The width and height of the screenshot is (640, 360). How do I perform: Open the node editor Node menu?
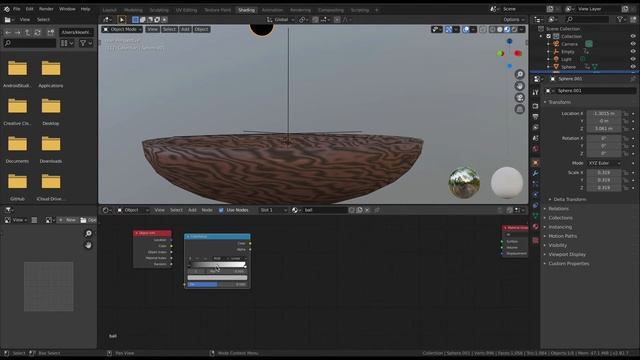tap(207, 210)
